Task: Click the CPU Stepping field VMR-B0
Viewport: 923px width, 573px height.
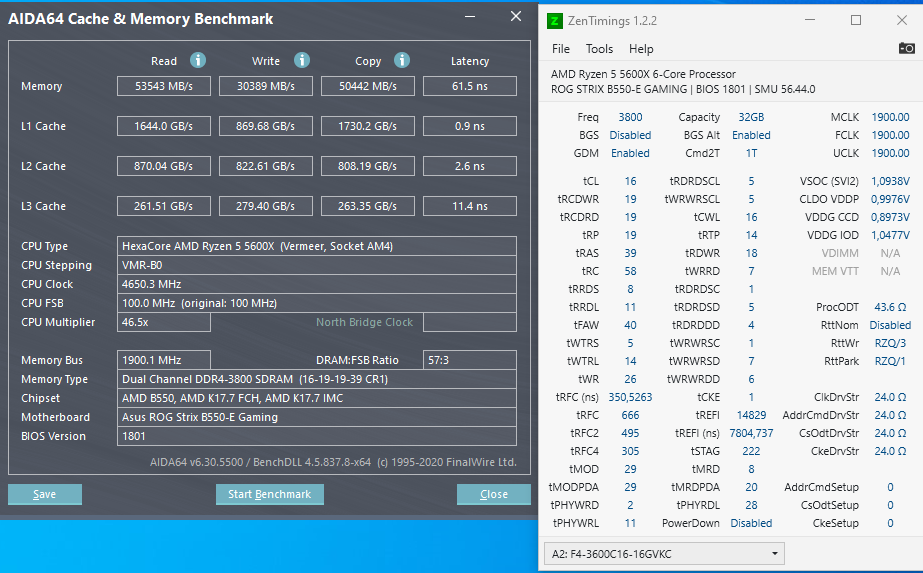Action: [x=317, y=265]
